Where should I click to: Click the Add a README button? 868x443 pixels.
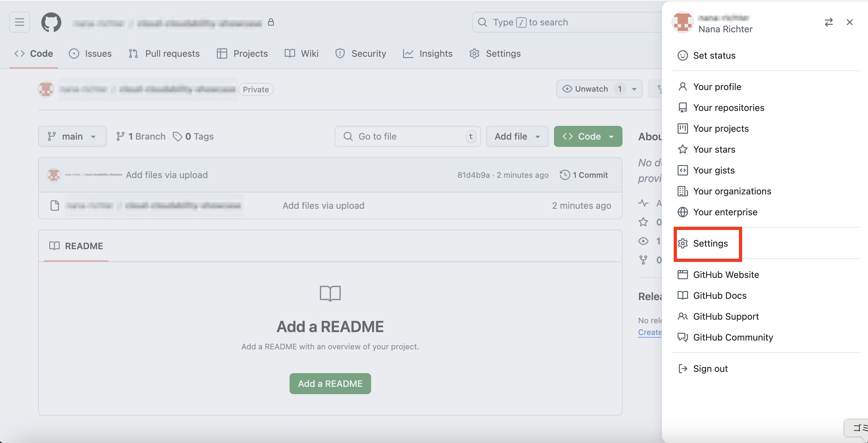click(330, 383)
